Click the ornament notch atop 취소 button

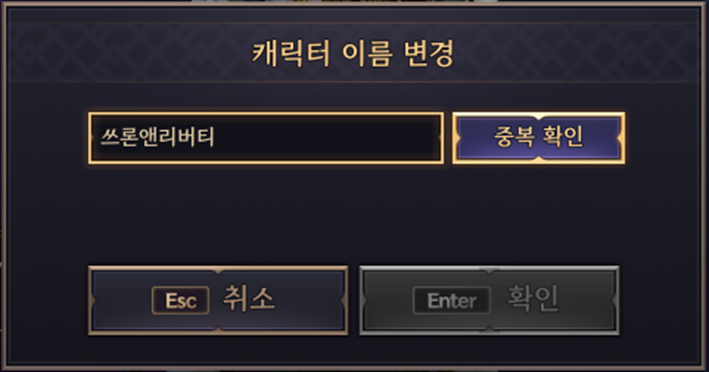[x=218, y=270]
